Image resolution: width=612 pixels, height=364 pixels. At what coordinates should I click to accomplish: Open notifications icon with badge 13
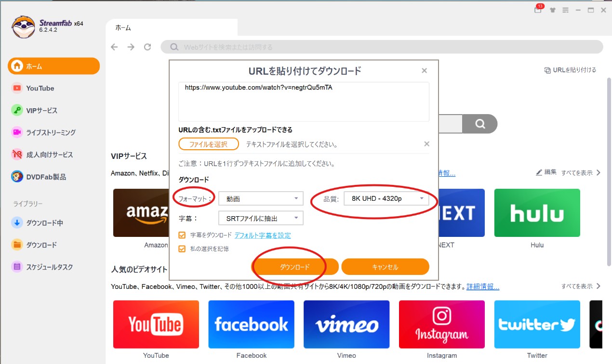[x=538, y=9]
